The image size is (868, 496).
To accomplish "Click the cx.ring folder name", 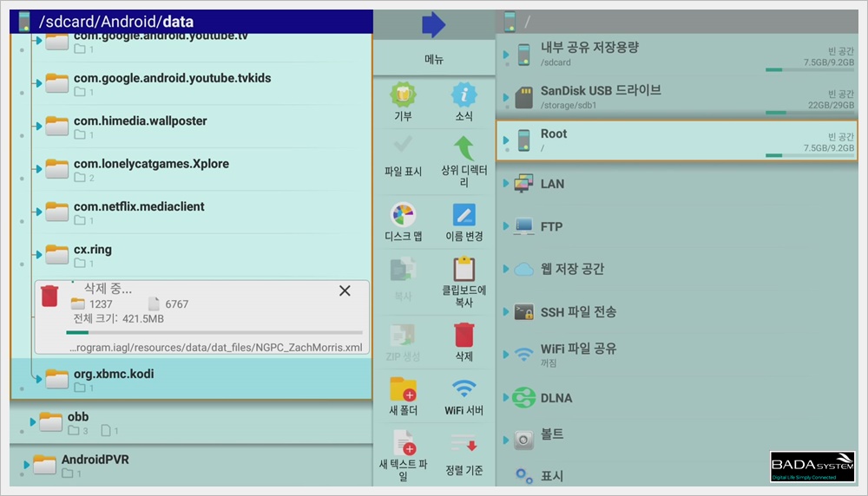I will (x=93, y=250).
